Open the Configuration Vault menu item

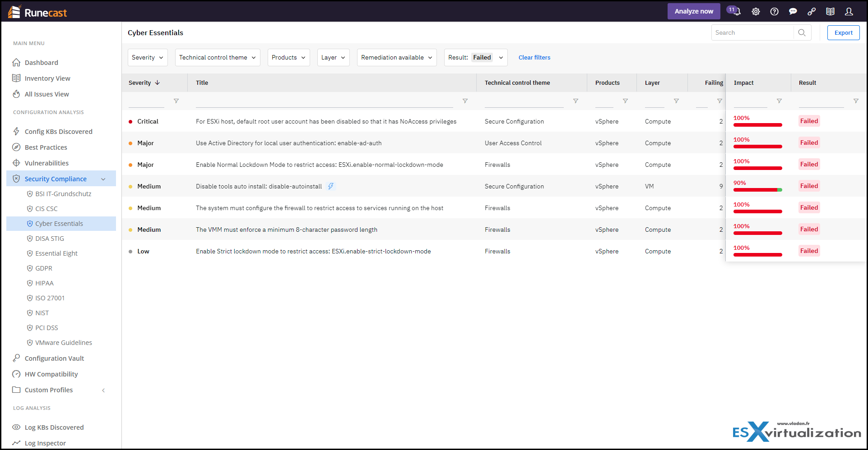[x=54, y=358]
